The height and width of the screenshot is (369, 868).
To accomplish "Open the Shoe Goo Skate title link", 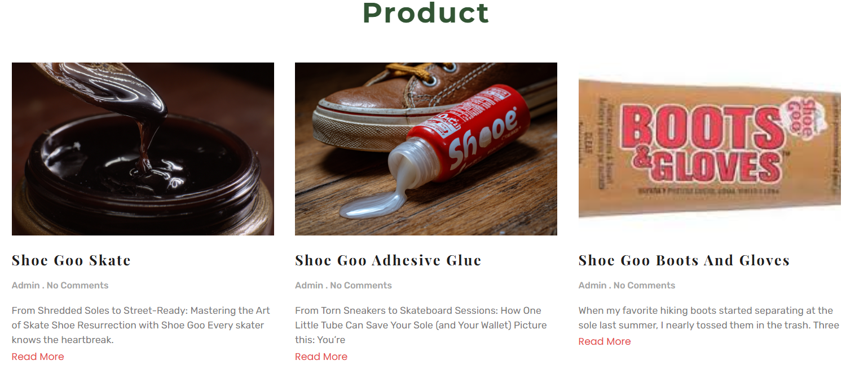I will (71, 260).
